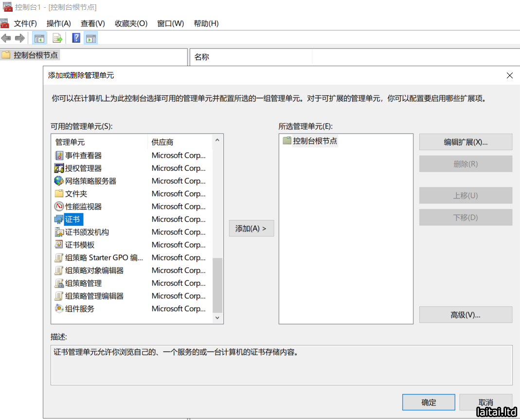Select the 组策略管理 list entry
The image size is (520, 420).
click(83, 283)
